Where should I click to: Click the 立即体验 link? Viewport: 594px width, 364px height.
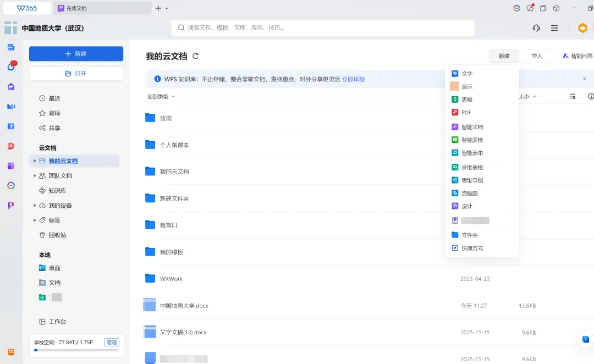tap(354, 79)
